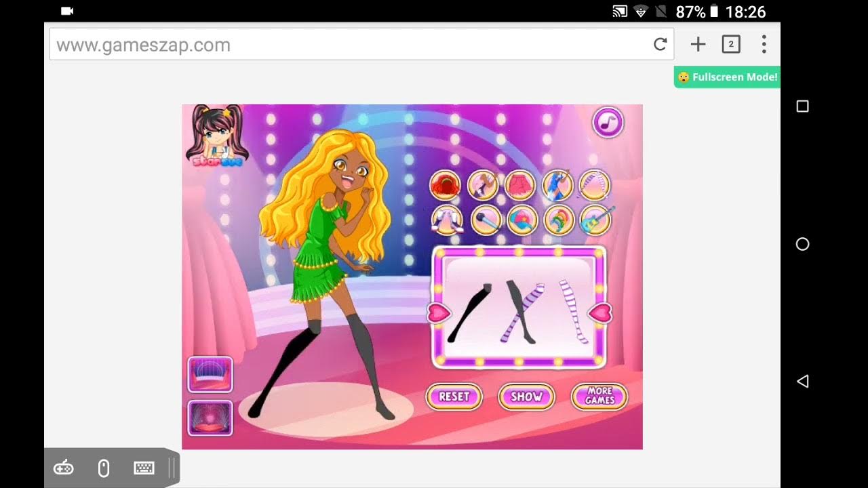Show next stocking options with right heart

(x=600, y=312)
